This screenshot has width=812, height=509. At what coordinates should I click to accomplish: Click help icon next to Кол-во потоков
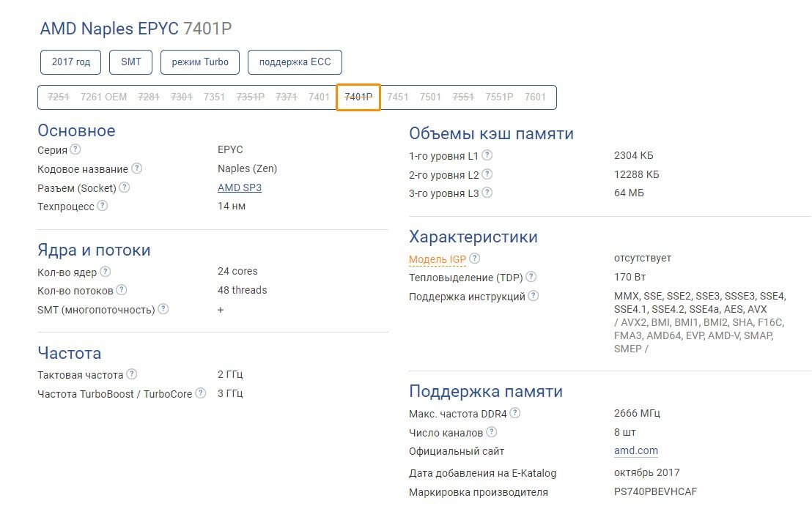click(x=121, y=290)
